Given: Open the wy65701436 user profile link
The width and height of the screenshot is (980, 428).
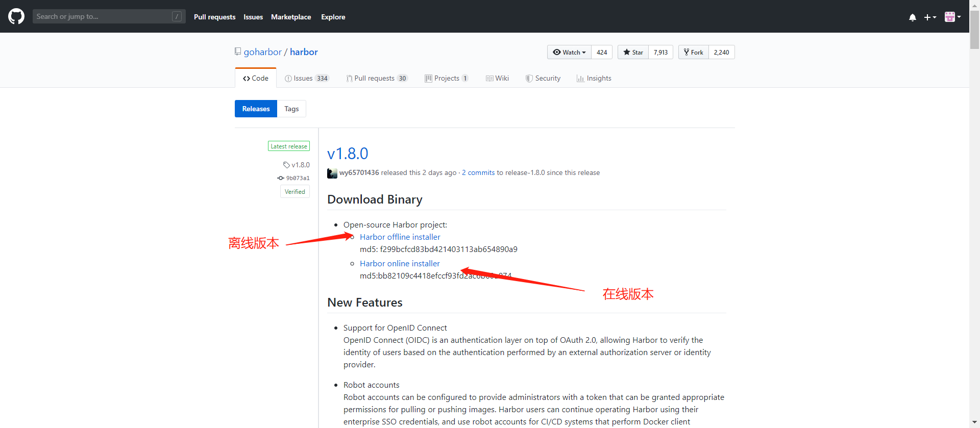Looking at the screenshot, I should (359, 172).
